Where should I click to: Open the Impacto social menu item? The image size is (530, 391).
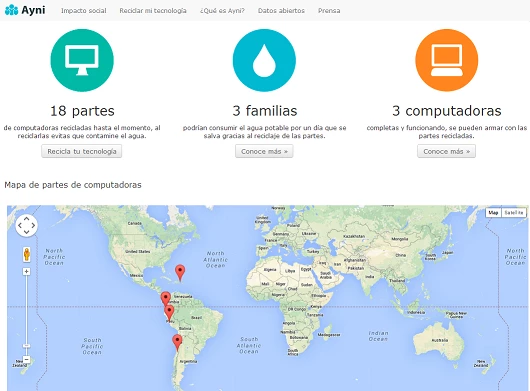(x=83, y=10)
